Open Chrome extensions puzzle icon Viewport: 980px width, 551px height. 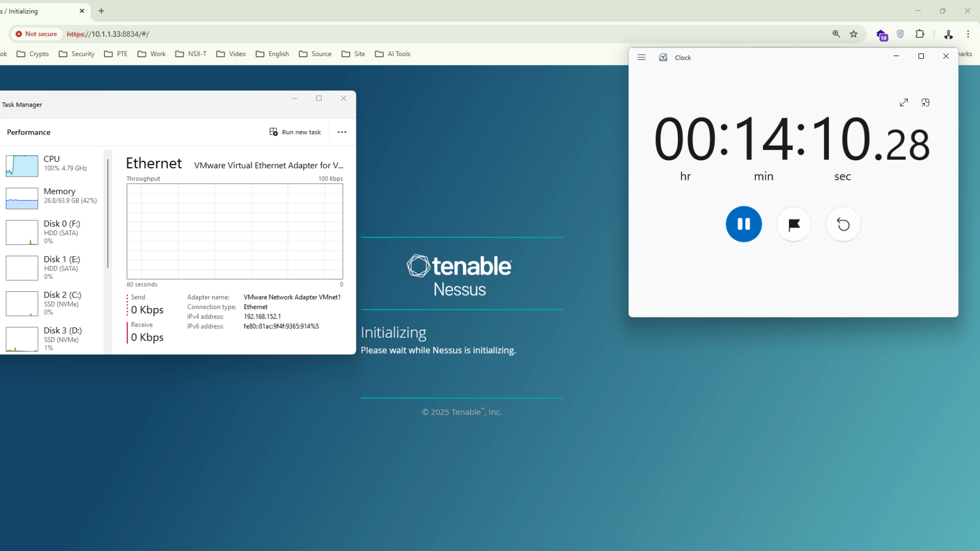point(920,34)
